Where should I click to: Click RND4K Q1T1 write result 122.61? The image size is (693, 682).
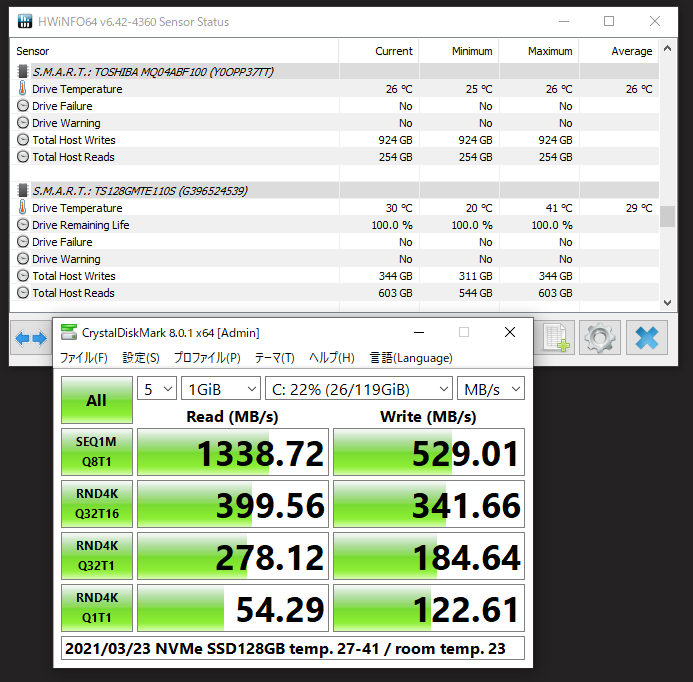point(429,608)
